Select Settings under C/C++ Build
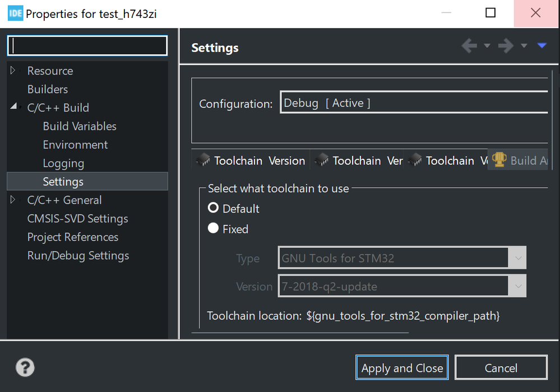The height and width of the screenshot is (392, 560). [x=87, y=182]
